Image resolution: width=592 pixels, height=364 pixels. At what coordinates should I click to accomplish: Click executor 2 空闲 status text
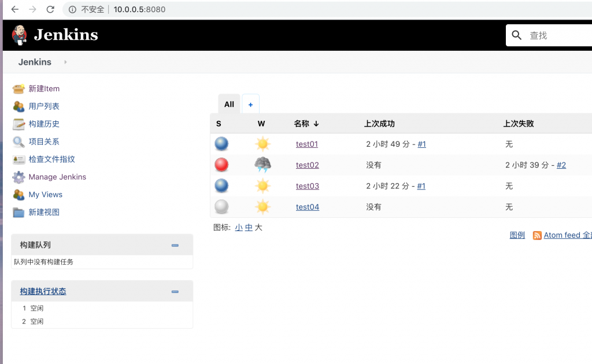coord(36,321)
